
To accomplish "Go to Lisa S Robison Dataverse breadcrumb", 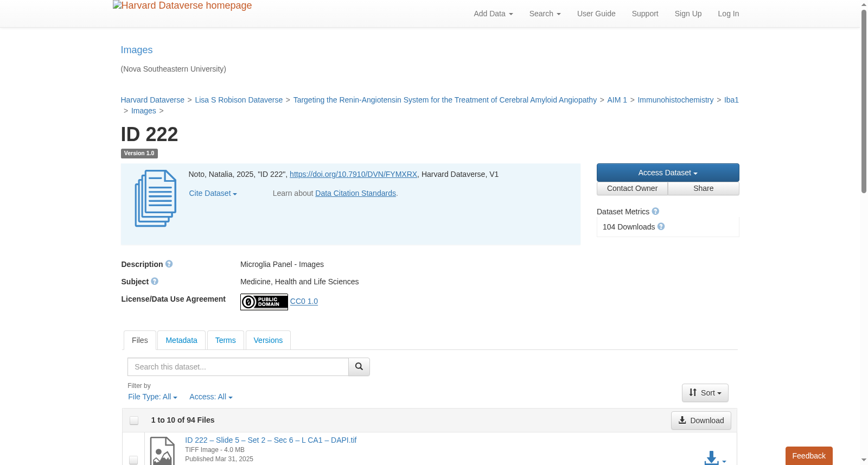I will tap(239, 100).
